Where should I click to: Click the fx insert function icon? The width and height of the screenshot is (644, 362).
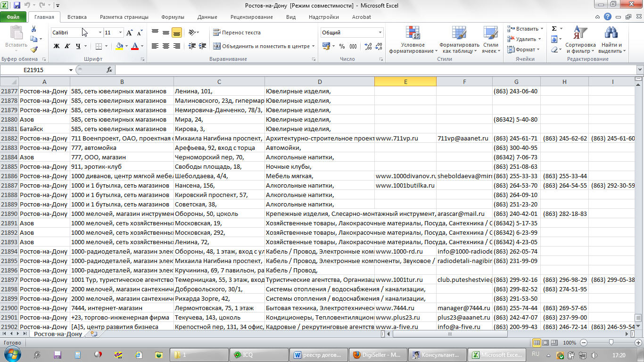coord(109,70)
